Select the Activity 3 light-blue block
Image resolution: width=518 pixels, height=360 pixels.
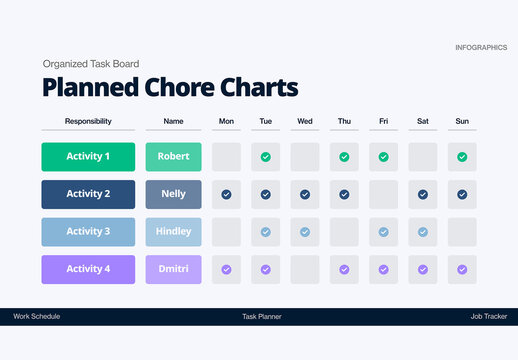(88, 232)
